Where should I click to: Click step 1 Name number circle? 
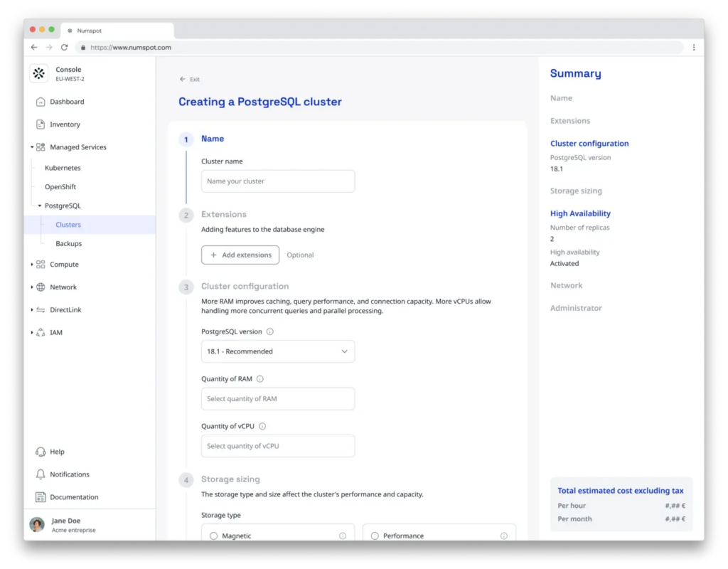click(x=186, y=139)
